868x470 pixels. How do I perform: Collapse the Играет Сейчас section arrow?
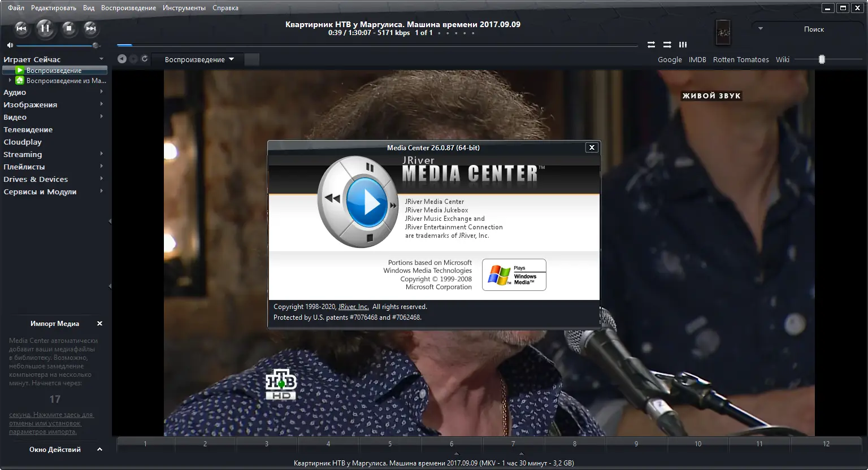(x=101, y=59)
